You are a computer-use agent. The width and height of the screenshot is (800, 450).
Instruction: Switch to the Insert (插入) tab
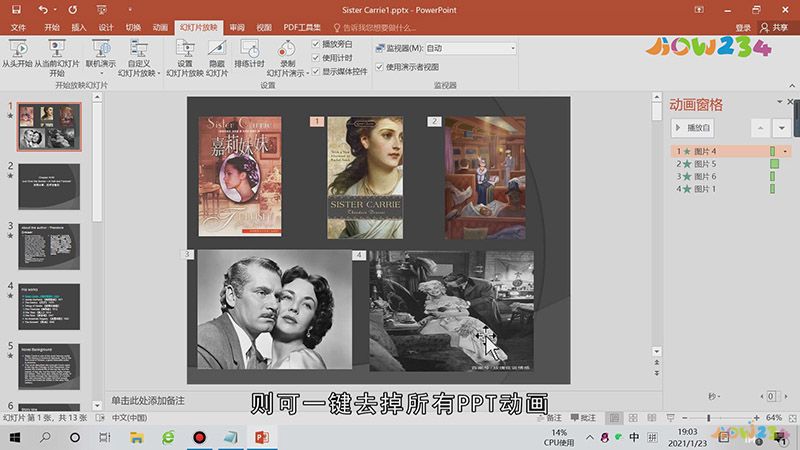pos(79,28)
